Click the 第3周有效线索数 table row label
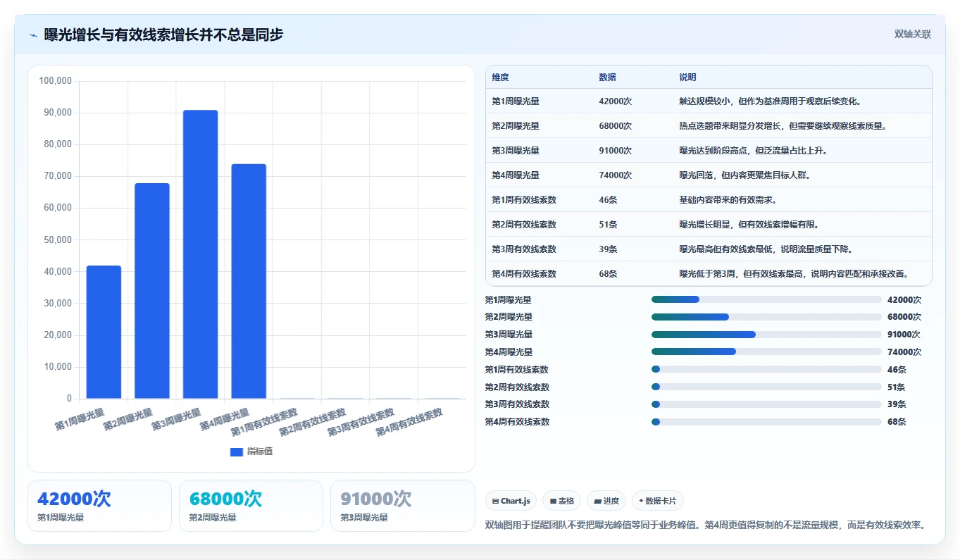The height and width of the screenshot is (560, 960). click(524, 249)
